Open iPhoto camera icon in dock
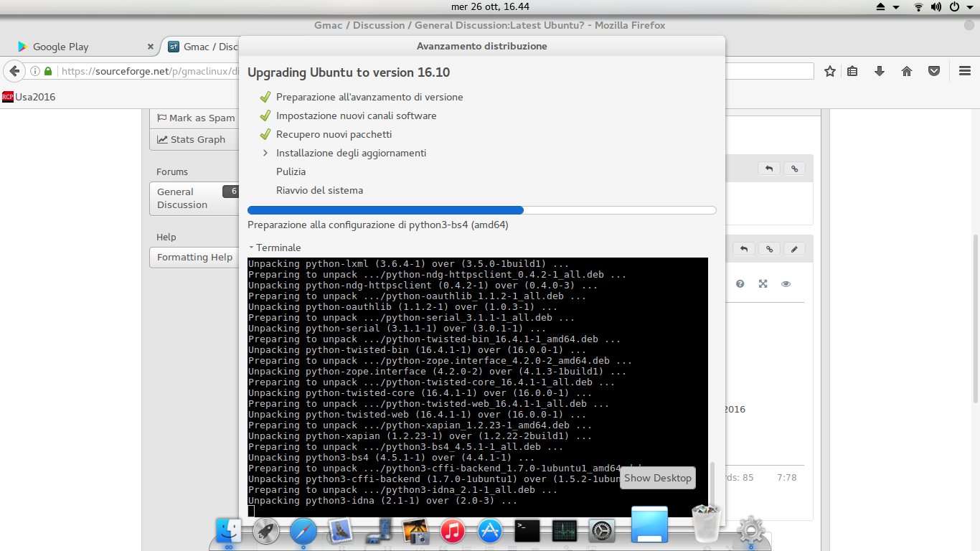Viewport: 980px width, 551px height. 415,532
